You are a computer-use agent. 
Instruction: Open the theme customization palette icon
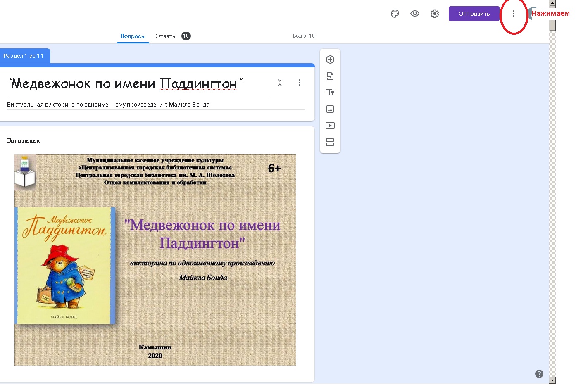395,14
